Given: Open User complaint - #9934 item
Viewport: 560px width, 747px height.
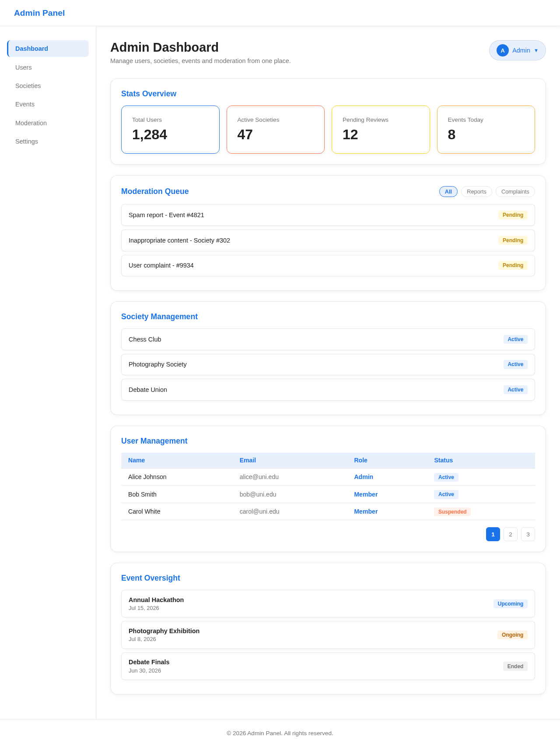Looking at the screenshot, I should click(328, 265).
